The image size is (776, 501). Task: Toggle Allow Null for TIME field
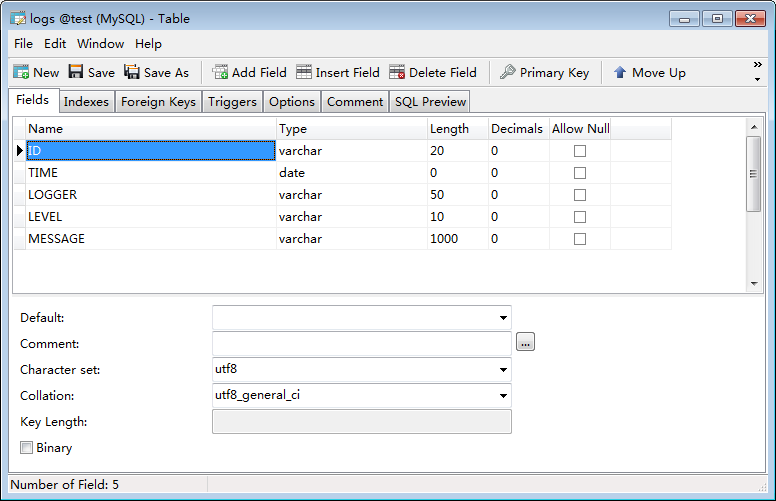pyautogui.click(x=580, y=173)
